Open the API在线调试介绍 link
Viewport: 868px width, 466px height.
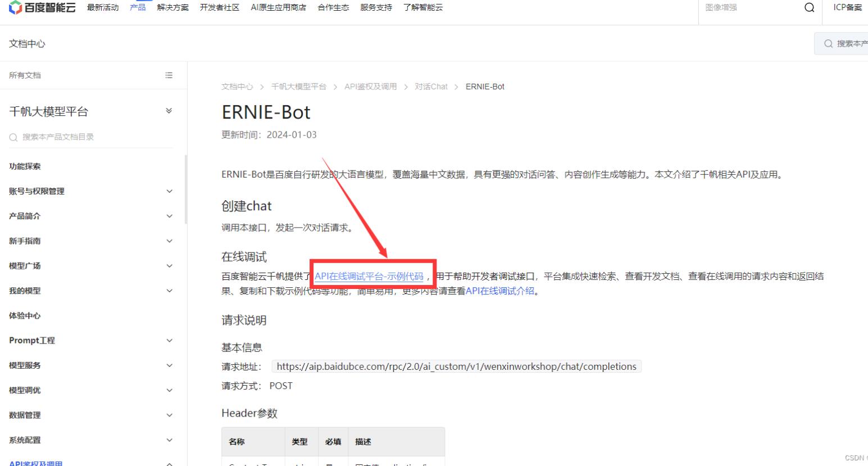(x=500, y=291)
